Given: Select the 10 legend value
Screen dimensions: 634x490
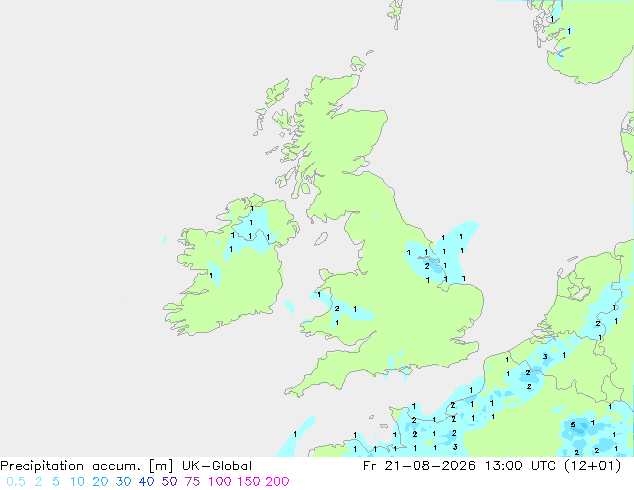Looking at the screenshot, I should (77, 482).
